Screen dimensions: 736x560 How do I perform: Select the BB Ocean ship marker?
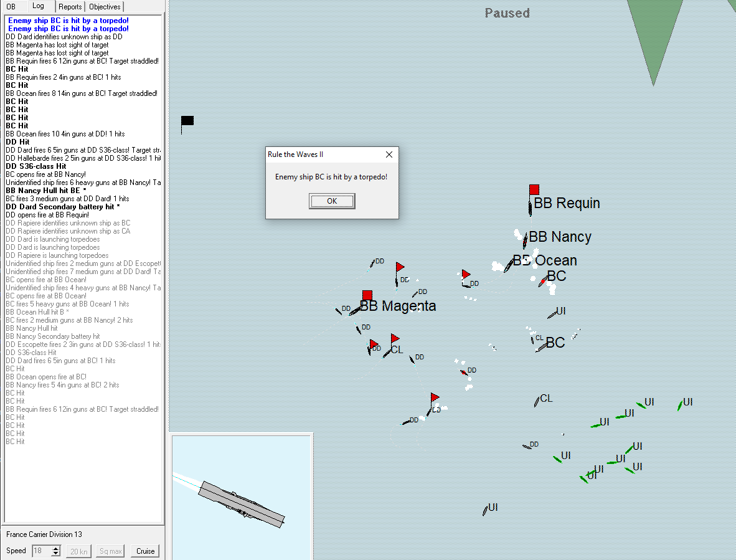pyautogui.click(x=509, y=266)
